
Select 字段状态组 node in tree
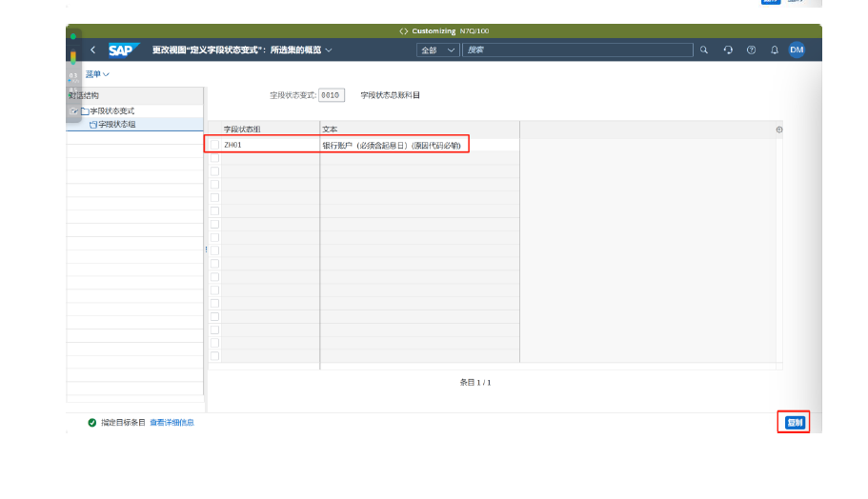(116, 125)
